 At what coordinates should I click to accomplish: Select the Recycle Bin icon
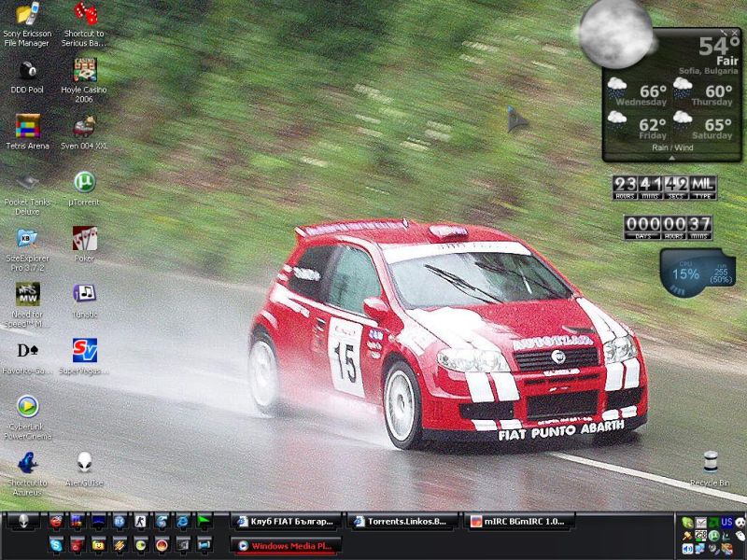710,469
